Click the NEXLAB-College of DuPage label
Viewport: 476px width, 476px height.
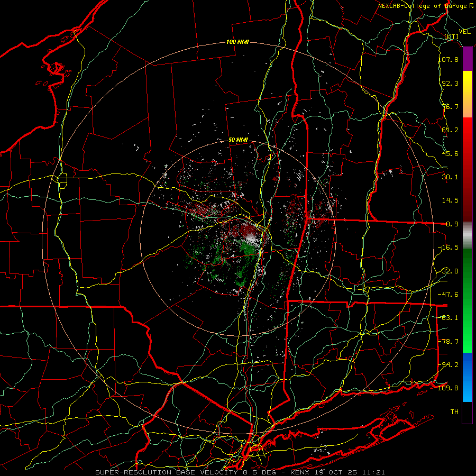coord(426,6)
